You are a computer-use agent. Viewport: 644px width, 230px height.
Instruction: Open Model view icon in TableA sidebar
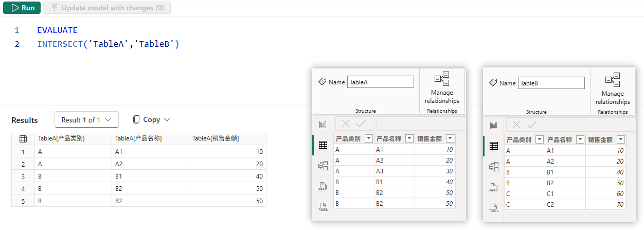coord(323,166)
